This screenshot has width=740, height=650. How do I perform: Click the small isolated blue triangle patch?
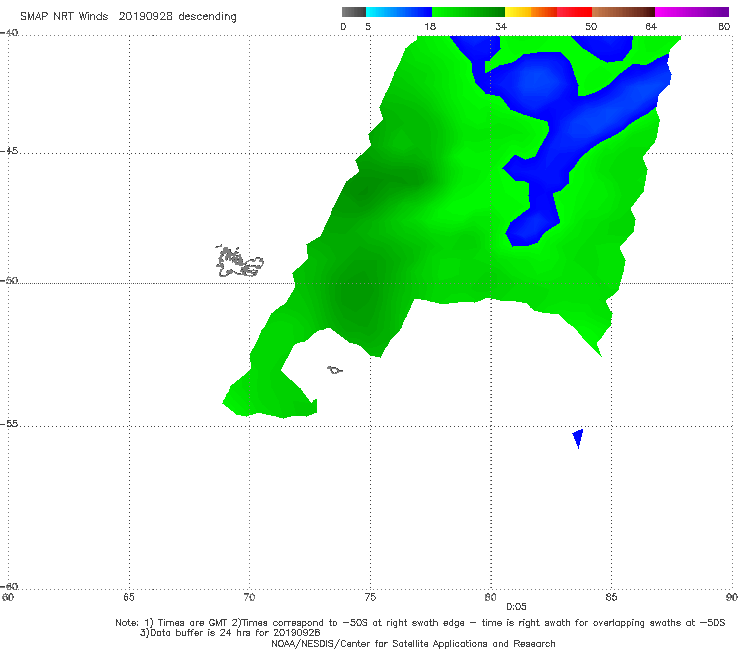click(x=578, y=439)
